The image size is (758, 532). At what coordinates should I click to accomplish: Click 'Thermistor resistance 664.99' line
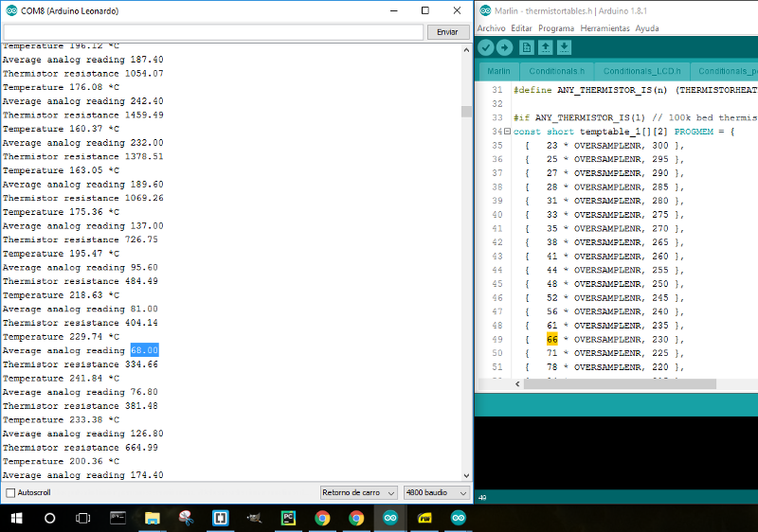[81, 448]
